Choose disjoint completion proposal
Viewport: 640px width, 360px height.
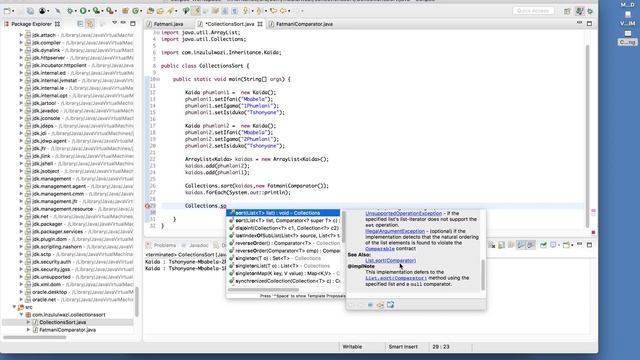coord(284,228)
